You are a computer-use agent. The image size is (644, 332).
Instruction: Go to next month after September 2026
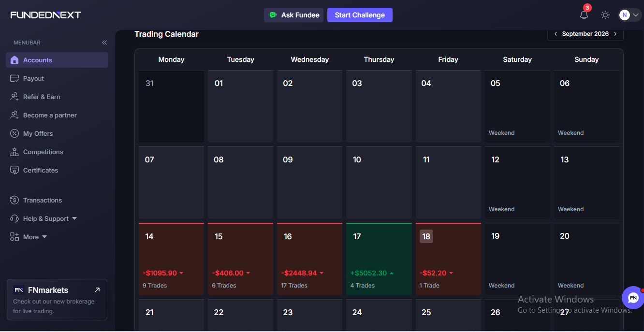click(615, 34)
